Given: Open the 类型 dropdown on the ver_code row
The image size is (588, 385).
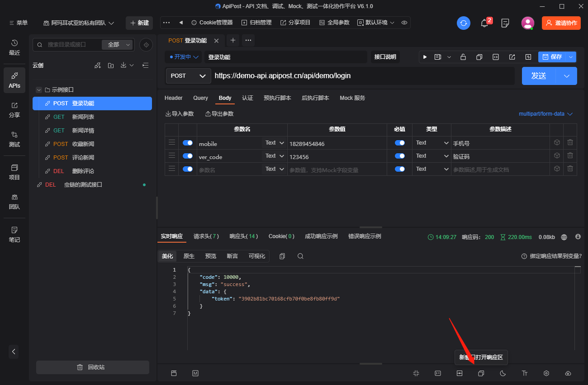Looking at the screenshot, I should (432, 156).
